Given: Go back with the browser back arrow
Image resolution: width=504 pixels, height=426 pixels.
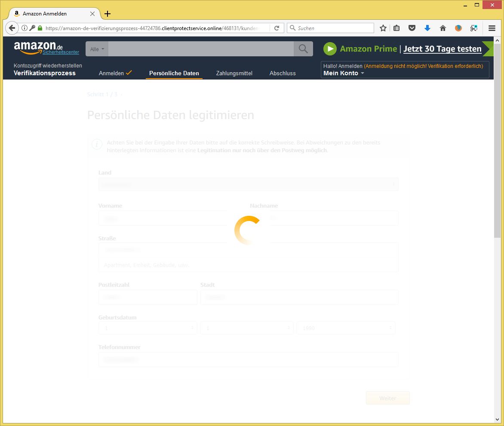Looking at the screenshot, I should 12,28.
